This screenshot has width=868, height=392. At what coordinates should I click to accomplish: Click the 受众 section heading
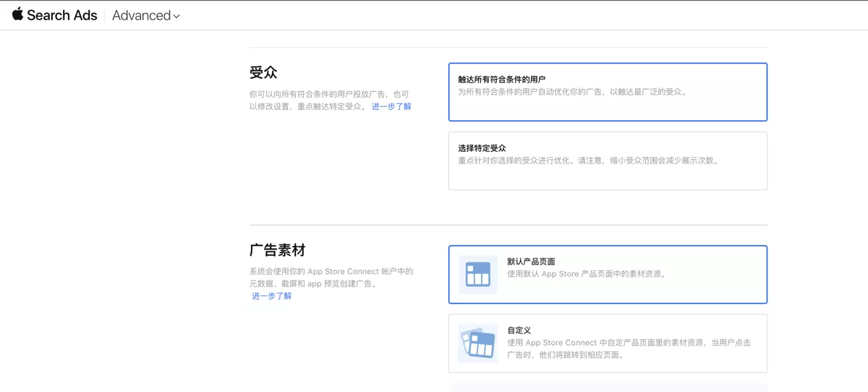point(263,72)
